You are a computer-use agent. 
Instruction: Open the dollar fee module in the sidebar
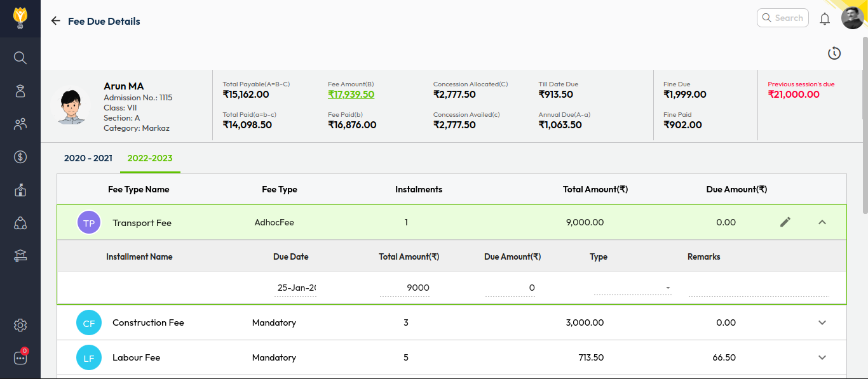click(20, 157)
